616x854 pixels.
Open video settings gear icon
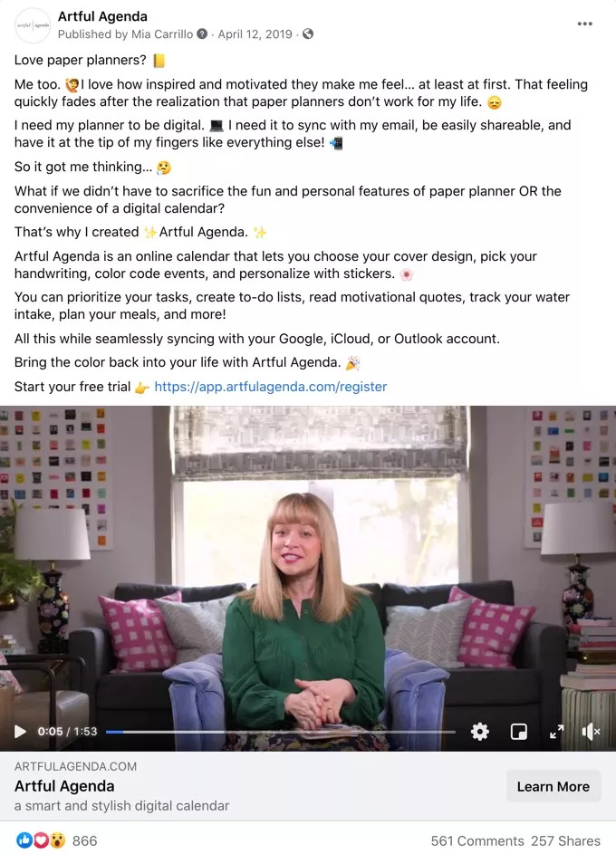479,731
